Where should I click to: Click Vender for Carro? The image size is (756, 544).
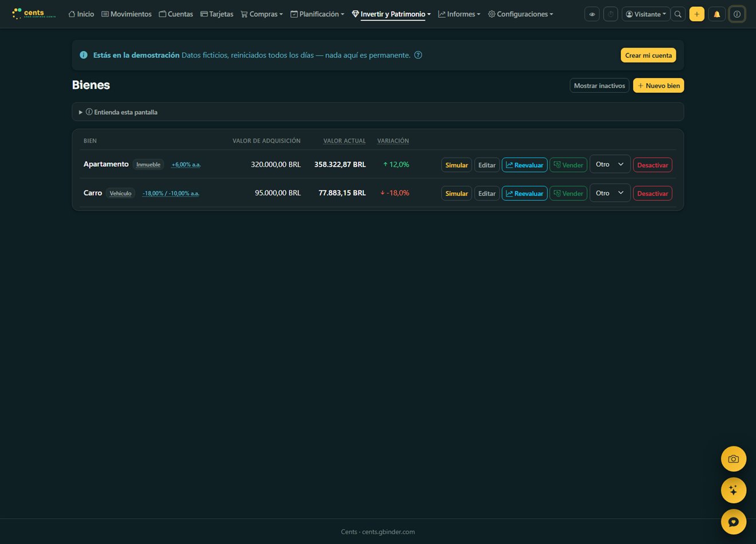pos(568,193)
